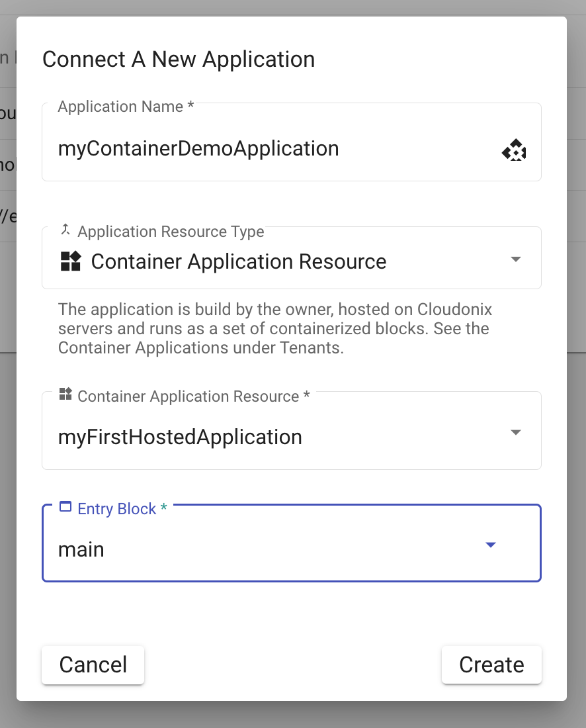Click the fork icon beside Application Resource Type label
The width and height of the screenshot is (586, 728).
click(x=65, y=230)
